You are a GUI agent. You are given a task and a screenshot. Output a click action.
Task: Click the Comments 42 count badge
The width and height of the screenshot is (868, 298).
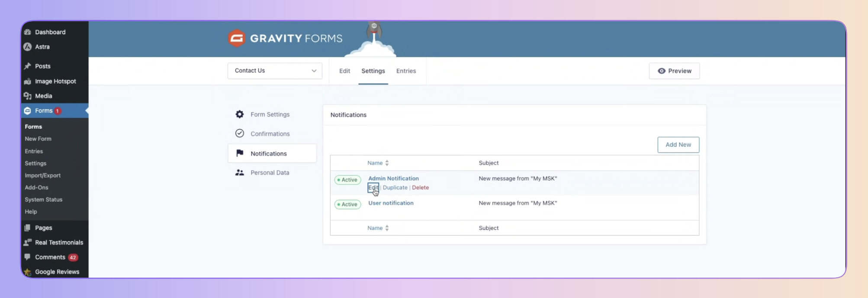point(73,257)
